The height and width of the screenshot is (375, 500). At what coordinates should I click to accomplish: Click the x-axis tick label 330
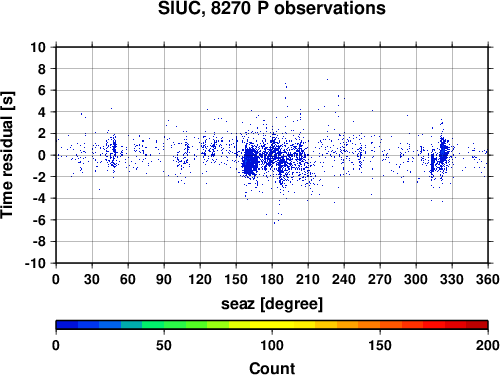click(452, 279)
